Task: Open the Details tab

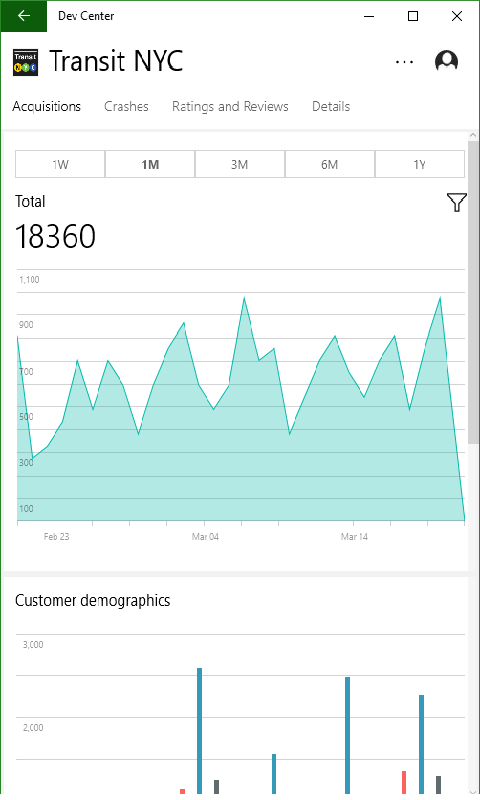Action: (331, 106)
